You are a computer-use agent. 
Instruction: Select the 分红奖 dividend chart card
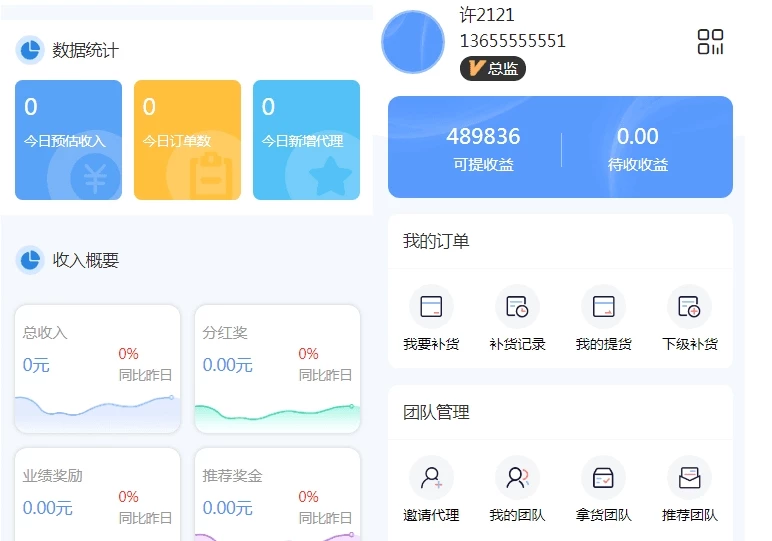[277, 368]
